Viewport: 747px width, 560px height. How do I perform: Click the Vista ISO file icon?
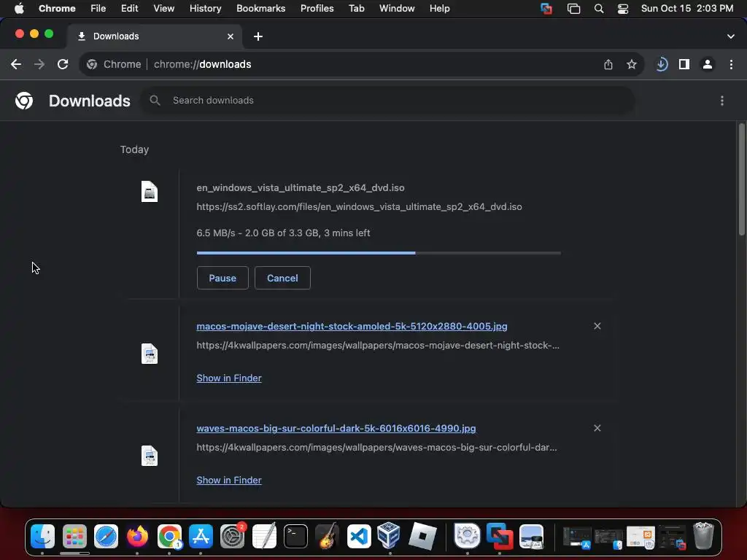click(150, 192)
